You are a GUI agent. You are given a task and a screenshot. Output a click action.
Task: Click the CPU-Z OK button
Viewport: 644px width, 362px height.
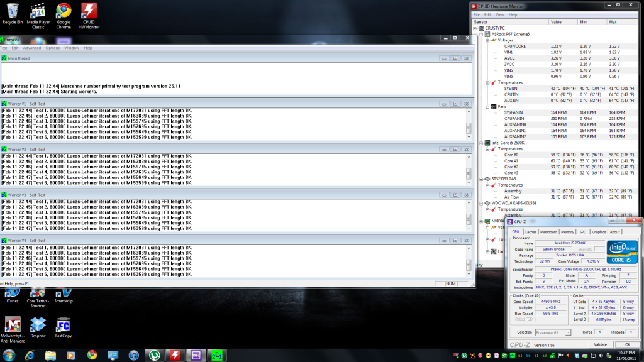627,345
